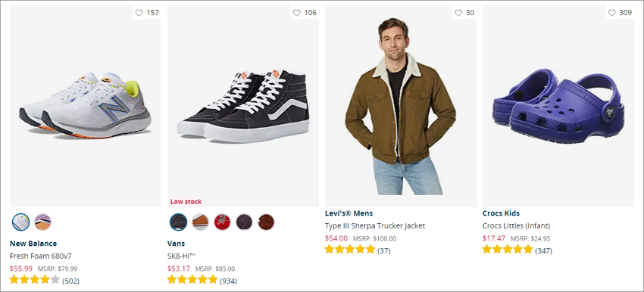Click the heart icon showing 106 favorites
The height and width of the screenshot is (292, 644).
point(296,13)
